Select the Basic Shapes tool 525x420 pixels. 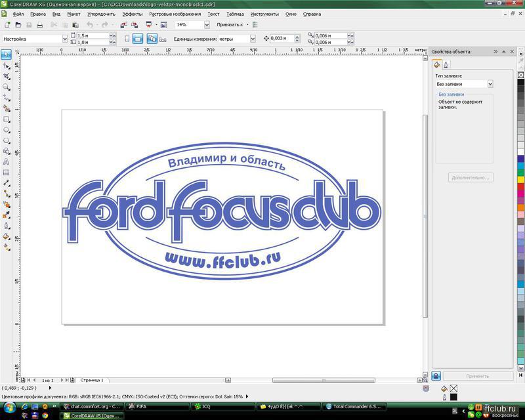point(6,151)
